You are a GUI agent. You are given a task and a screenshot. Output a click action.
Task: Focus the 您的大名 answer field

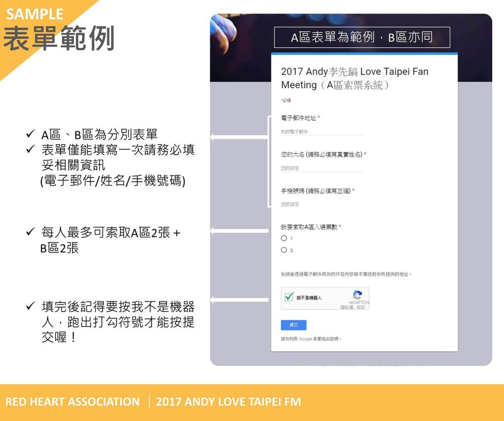[x=322, y=168]
